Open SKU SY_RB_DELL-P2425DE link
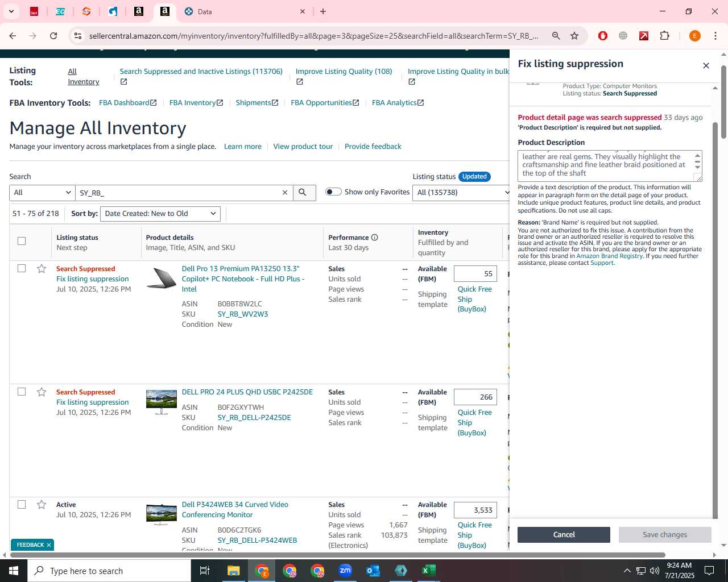 click(254, 417)
